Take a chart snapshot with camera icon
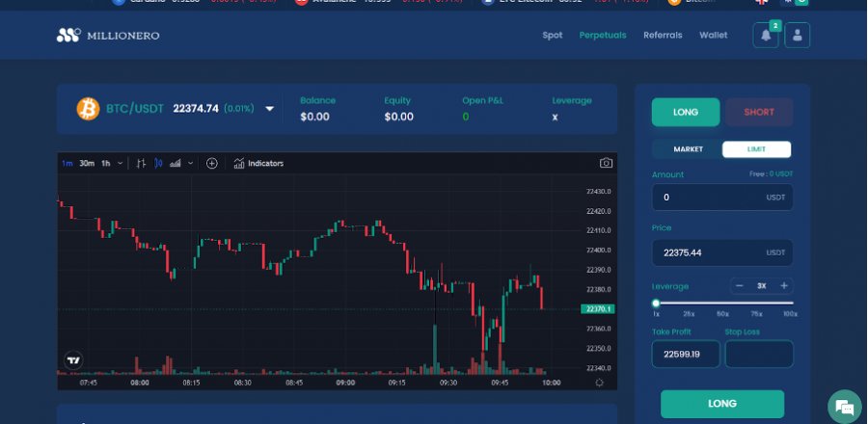868x424 pixels. (x=607, y=163)
